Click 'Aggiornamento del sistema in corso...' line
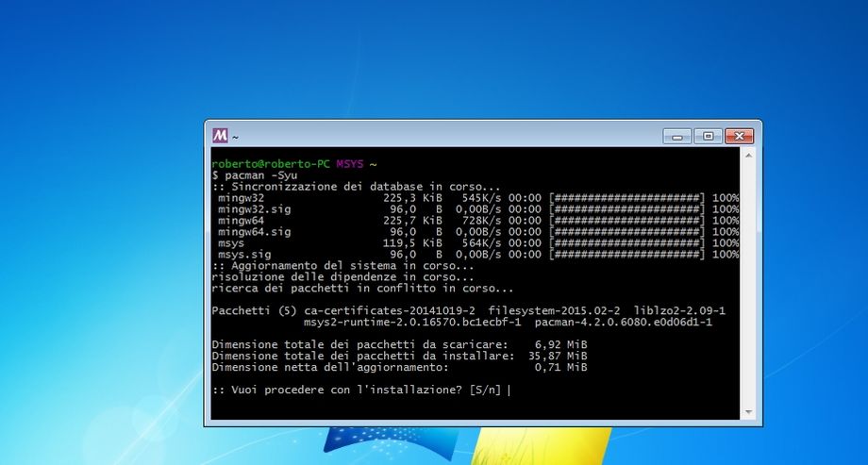The image size is (868, 465). click(x=342, y=266)
